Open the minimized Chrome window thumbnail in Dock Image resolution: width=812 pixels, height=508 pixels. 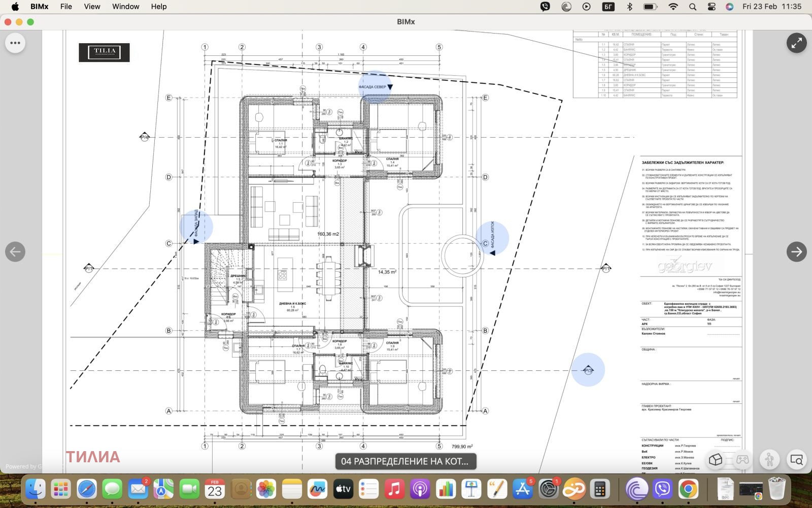(751, 490)
